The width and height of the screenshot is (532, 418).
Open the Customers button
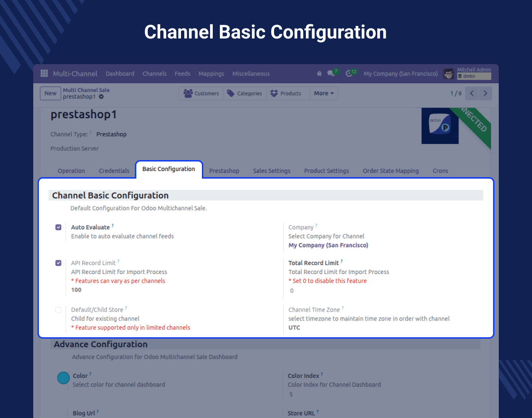(201, 93)
